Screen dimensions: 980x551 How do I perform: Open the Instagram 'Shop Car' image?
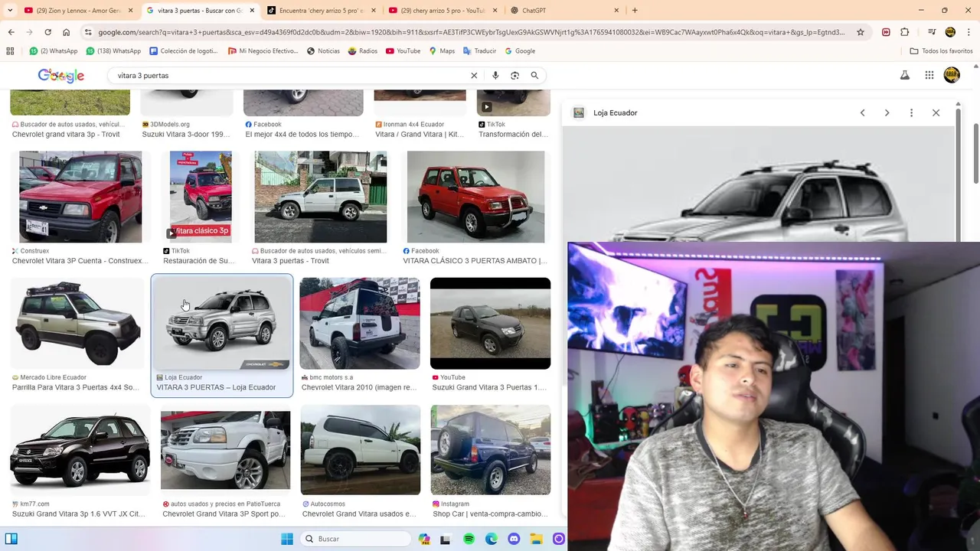point(490,450)
